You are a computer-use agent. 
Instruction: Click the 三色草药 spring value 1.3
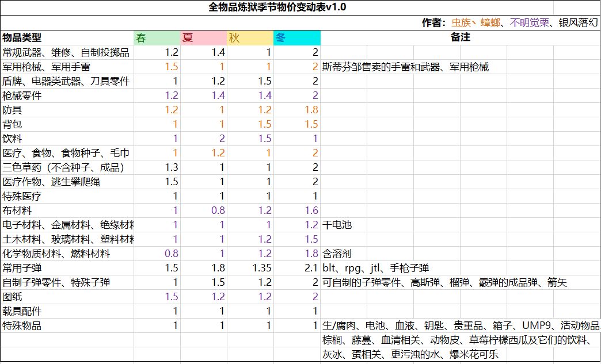click(x=157, y=167)
